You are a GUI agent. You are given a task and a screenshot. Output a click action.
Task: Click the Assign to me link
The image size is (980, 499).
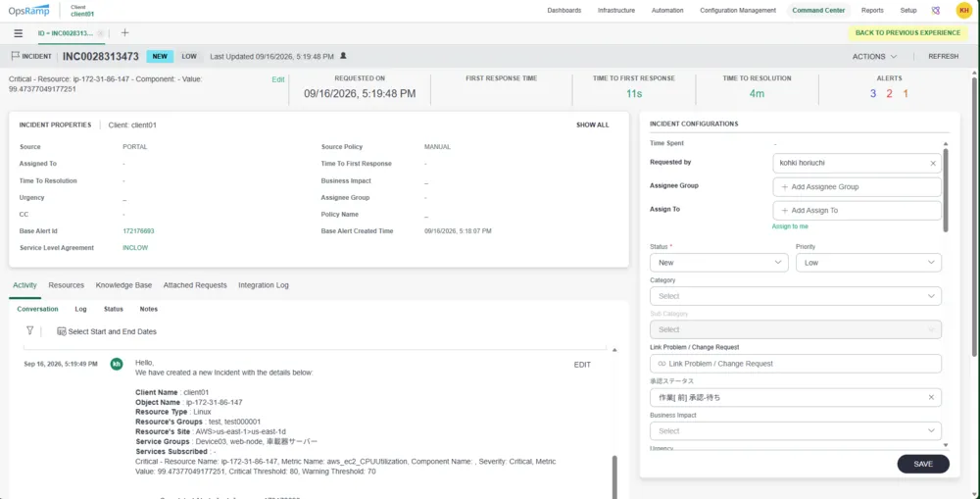(790, 226)
